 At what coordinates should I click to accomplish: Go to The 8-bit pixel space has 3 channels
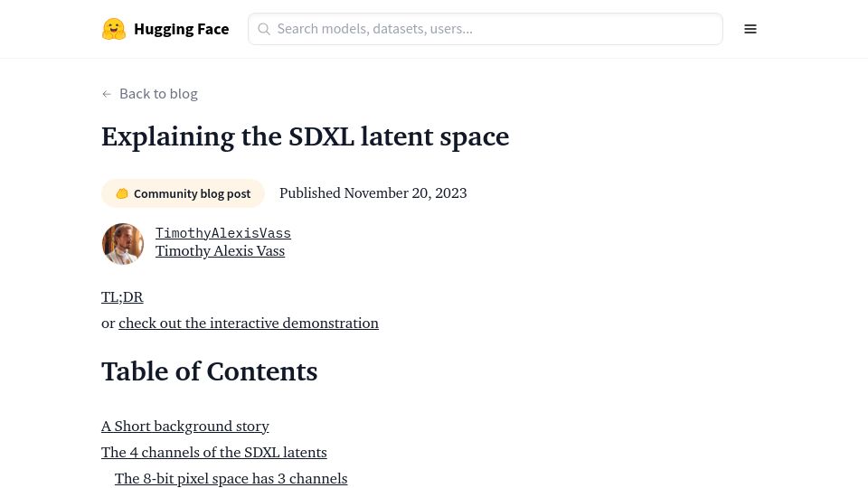(x=231, y=478)
